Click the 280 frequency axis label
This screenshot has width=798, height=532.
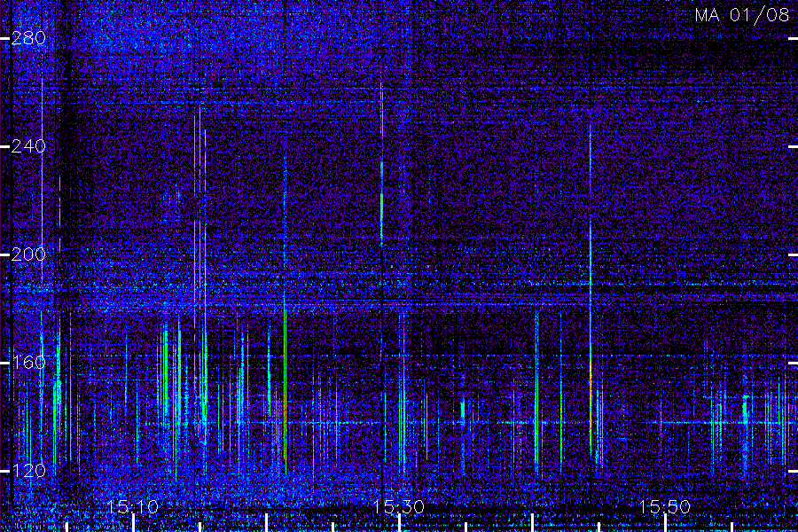coord(28,38)
